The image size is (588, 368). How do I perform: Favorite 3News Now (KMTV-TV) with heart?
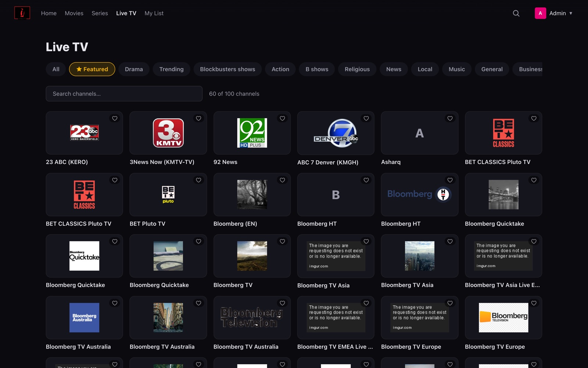click(x=198, y=118)
